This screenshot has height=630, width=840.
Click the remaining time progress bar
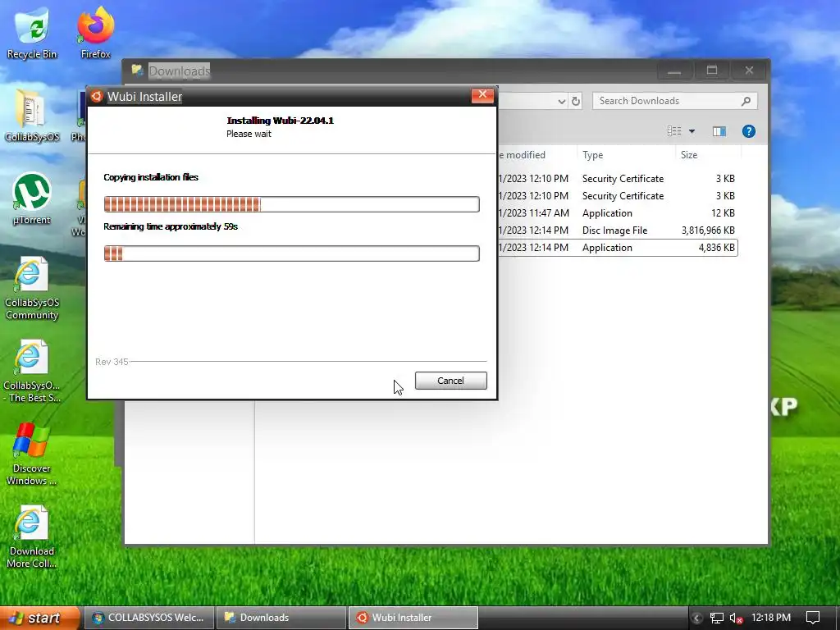click(x=291, y=253)
